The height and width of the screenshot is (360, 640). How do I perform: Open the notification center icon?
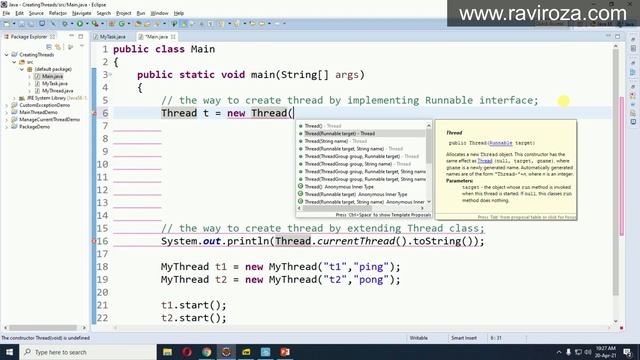tap(628, 352)
